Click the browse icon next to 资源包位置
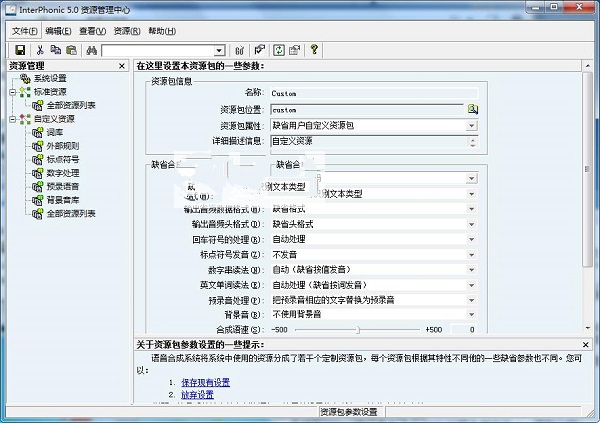This screenshot has width=600, height=423. pyautogui.click(x=473, y=109)
